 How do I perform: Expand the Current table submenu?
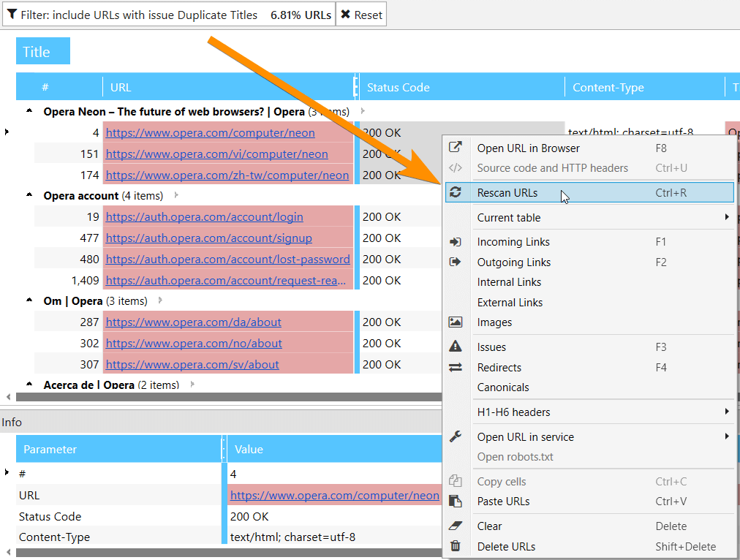[x=727, y=217]
